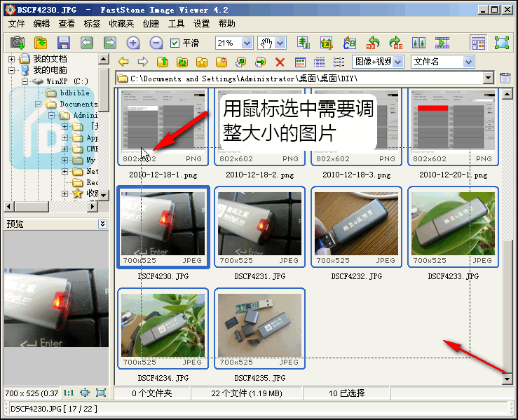Select the DSCF4232.JPG thumbnail
The image size is (518, 420).
pyautogui.click(x=357, y=226)
